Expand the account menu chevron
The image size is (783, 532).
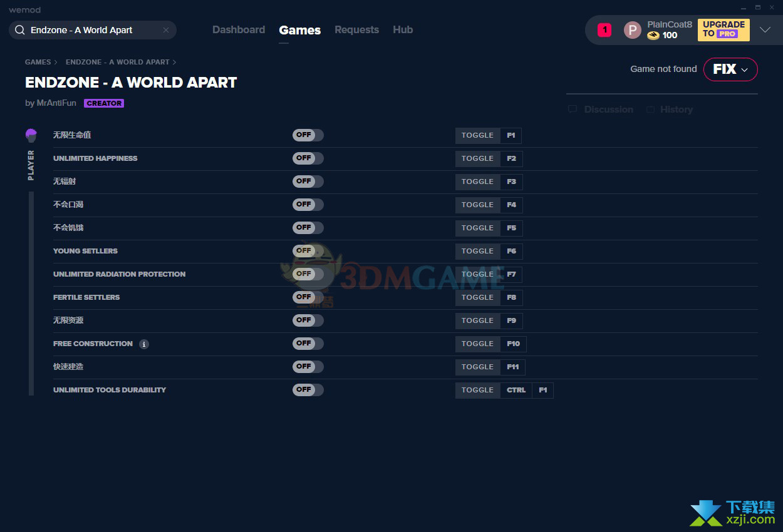point(765,30)
